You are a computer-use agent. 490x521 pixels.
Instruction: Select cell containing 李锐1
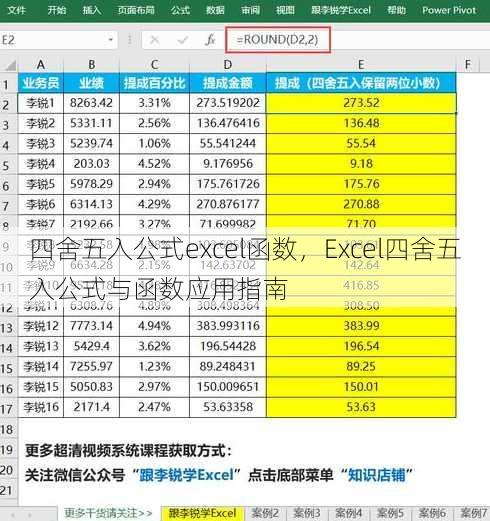[x=41, y=103]
